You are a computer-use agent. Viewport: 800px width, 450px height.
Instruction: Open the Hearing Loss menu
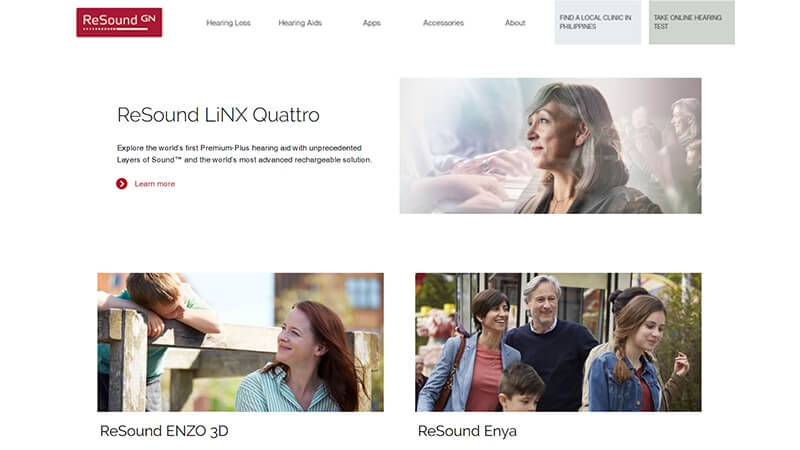(x=228, y=23)
